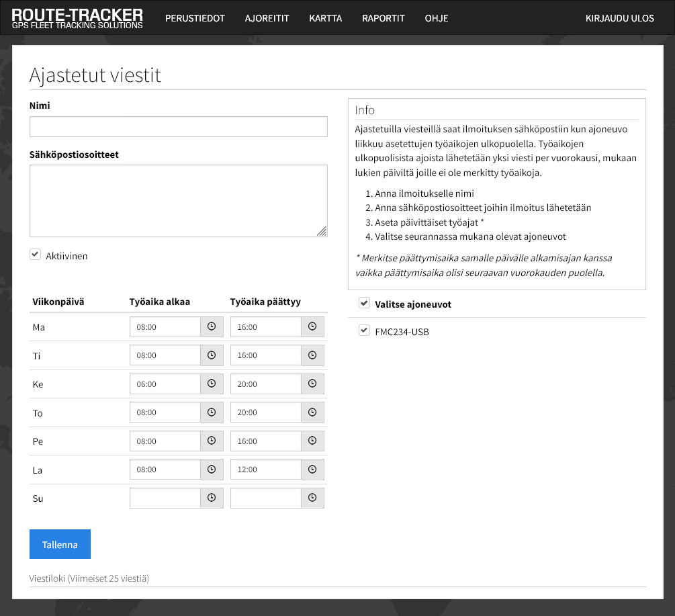Open clock picker for Monday end time

312,327
